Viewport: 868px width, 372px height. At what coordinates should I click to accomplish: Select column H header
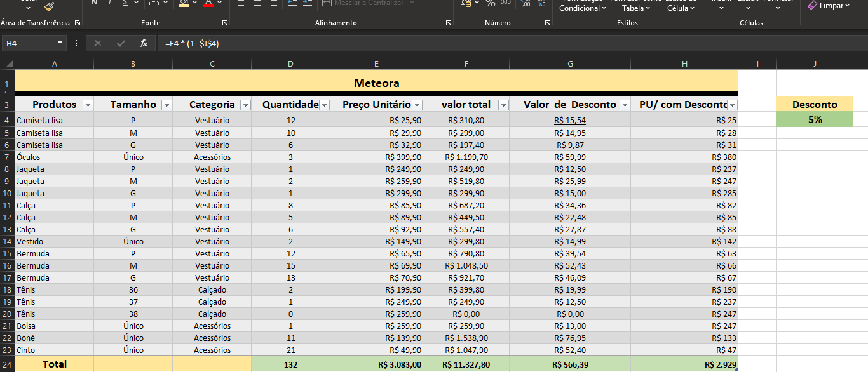tap(684, 63)
